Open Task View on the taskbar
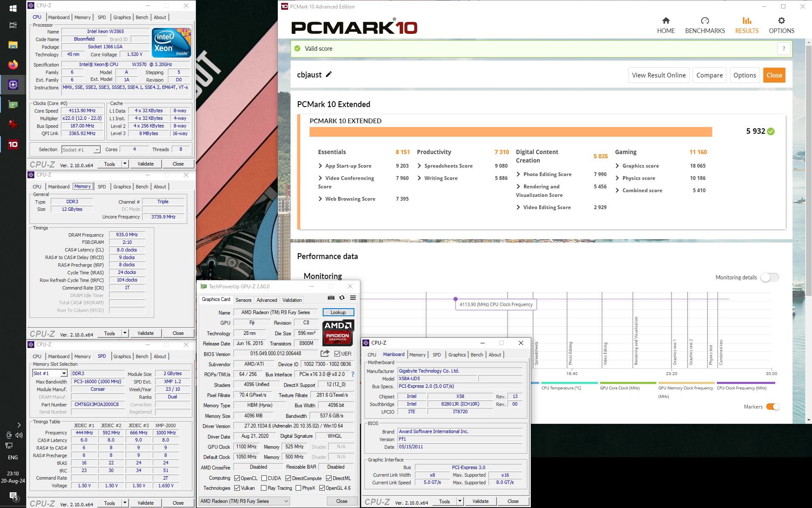This screenshot has height=508, width=812. [x=13, y=25]
